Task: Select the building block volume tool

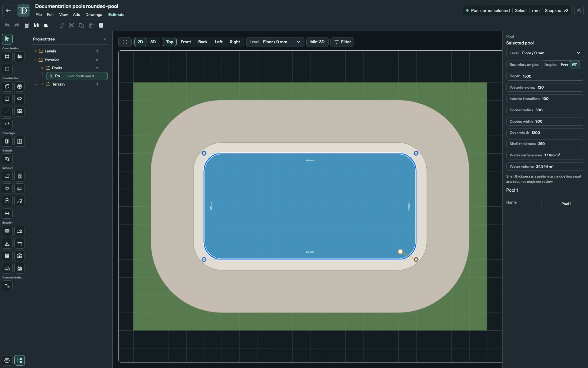Action: pos(20,86)
